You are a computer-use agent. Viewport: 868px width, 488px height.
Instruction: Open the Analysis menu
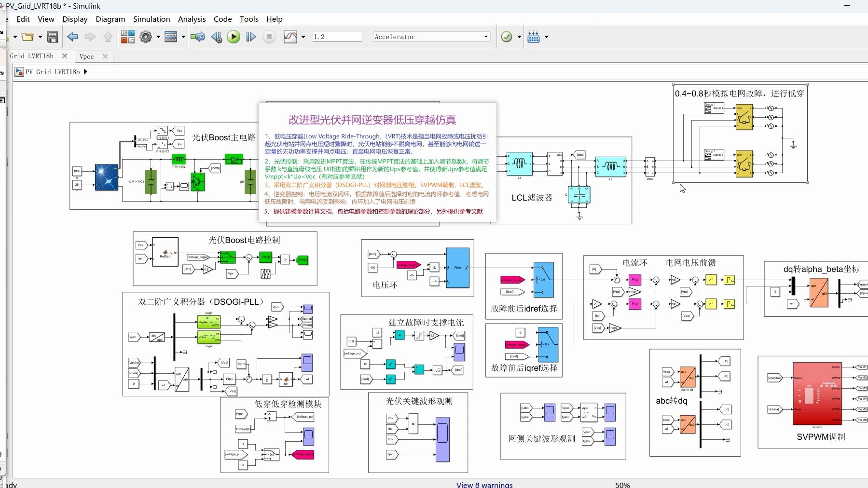tap(192, 19)
